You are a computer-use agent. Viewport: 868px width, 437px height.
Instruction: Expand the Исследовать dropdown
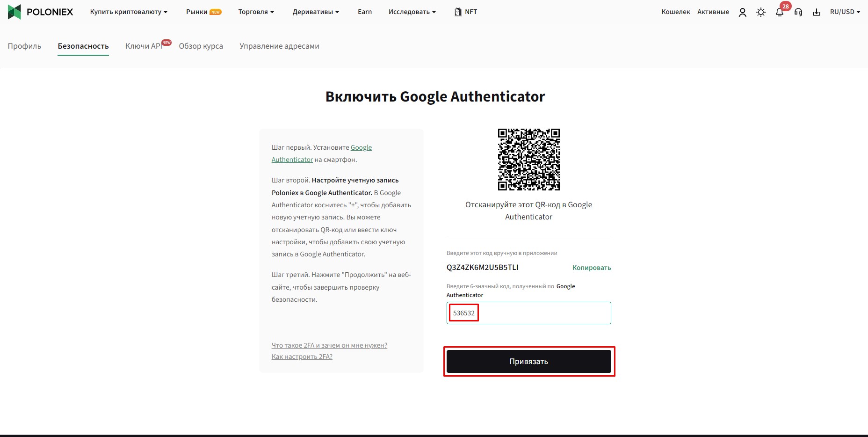coord(412,12)
